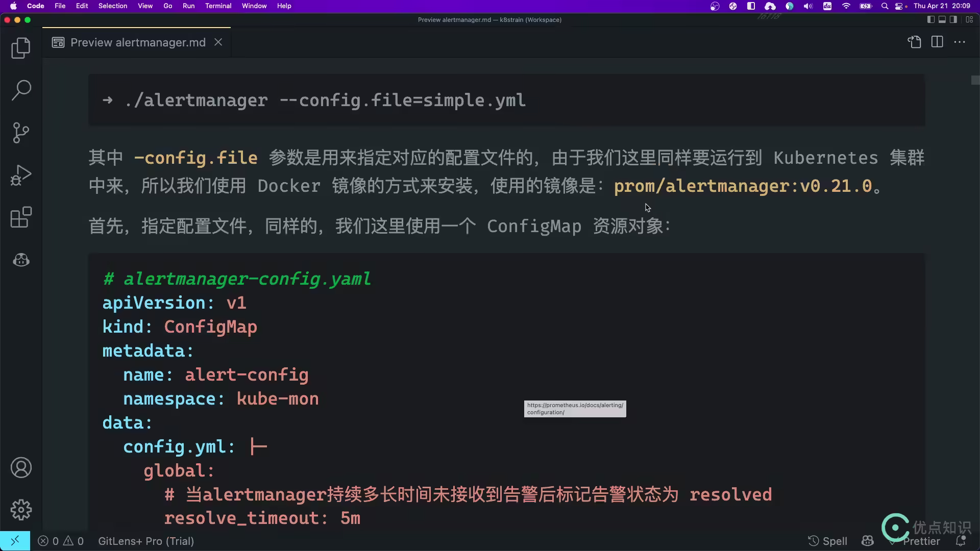
Task: Click the 'apiVersion: v1' line
Action: tap(175, 303)
